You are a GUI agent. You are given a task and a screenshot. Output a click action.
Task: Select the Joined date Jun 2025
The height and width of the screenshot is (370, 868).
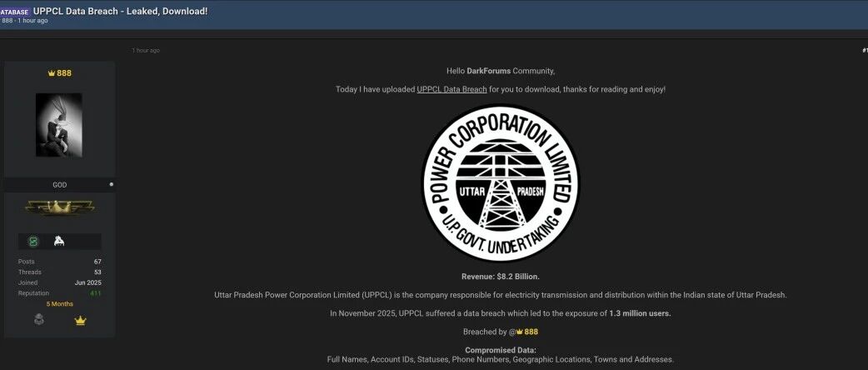pyautogui.click(x=88, y=282)
